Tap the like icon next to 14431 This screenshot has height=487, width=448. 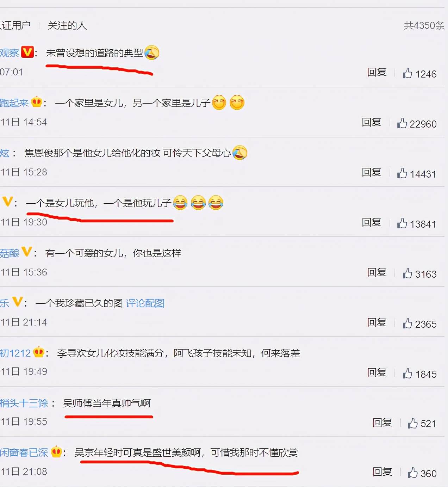point(402,173)
